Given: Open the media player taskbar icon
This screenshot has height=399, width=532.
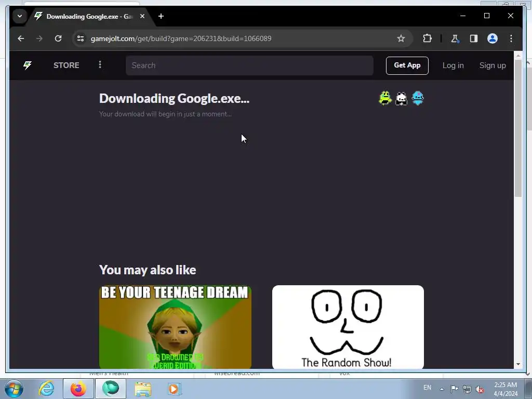Looking at the screenshot, I should pyautogui.click(x=174, y=389).
